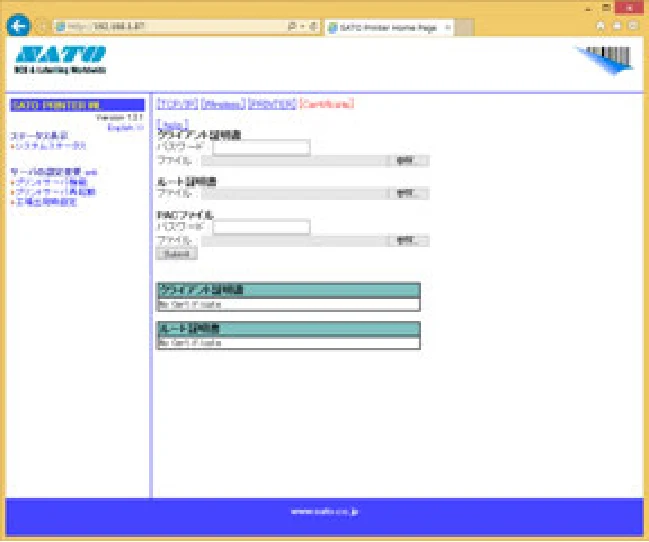Click the Submit button

point(177,253)
